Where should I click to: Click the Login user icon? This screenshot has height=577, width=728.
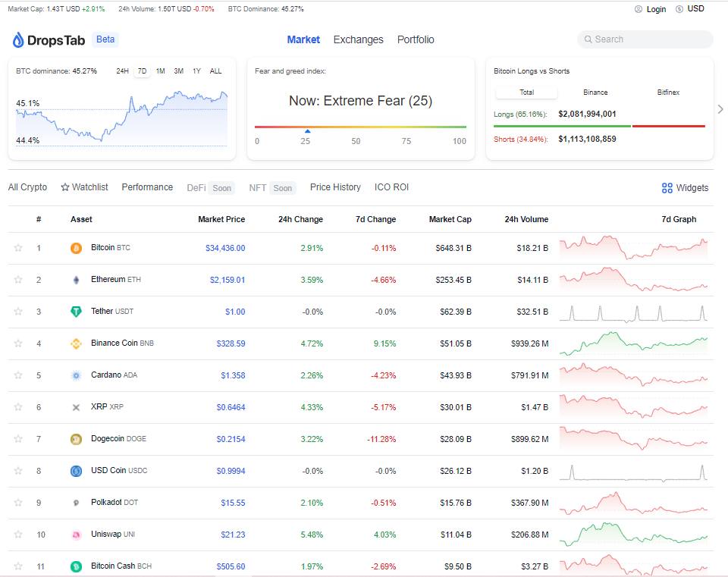pos(639,9)
